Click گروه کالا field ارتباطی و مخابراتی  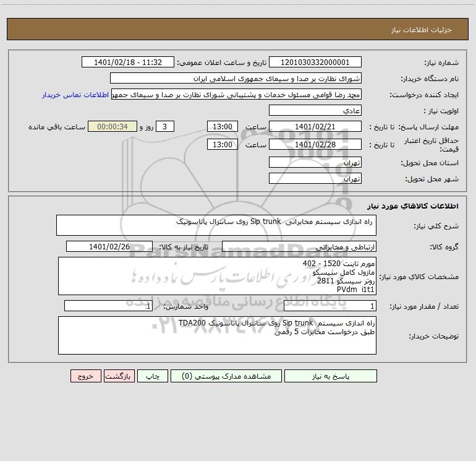(x=299, y=246)
